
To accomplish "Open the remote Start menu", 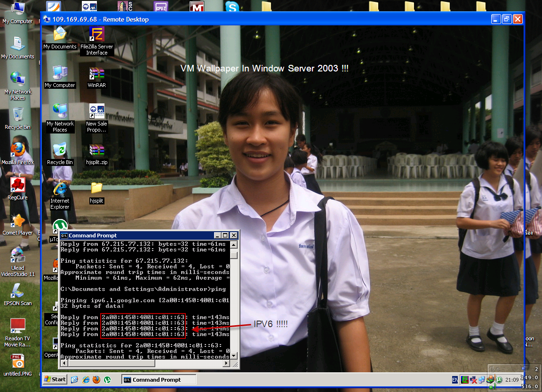I will click(x=55, y=379).
